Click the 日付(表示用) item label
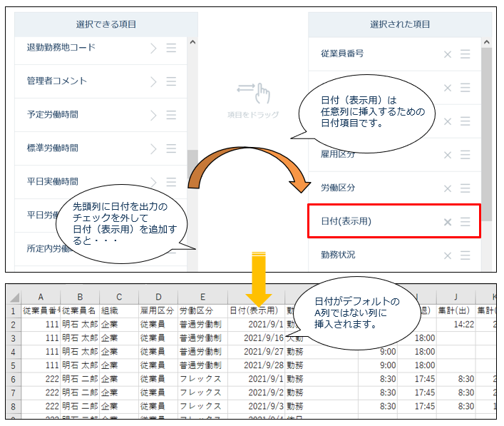The height and width of the screenshot is (426, 504). tap(346, 222)
